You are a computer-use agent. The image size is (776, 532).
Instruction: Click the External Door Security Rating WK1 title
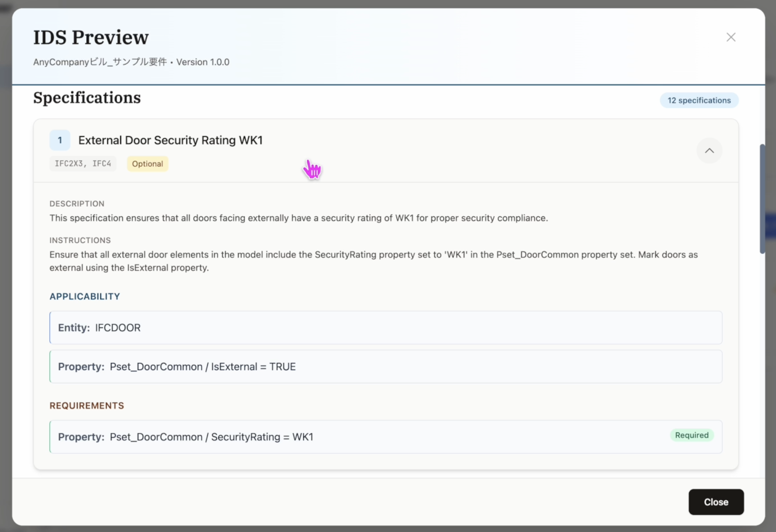tap(170, 140)
